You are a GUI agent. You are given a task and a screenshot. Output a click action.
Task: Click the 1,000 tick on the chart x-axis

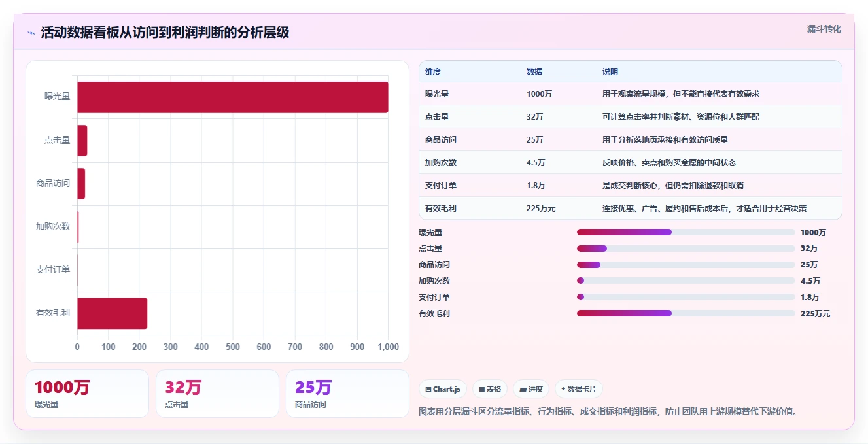(x=388, y=347)
